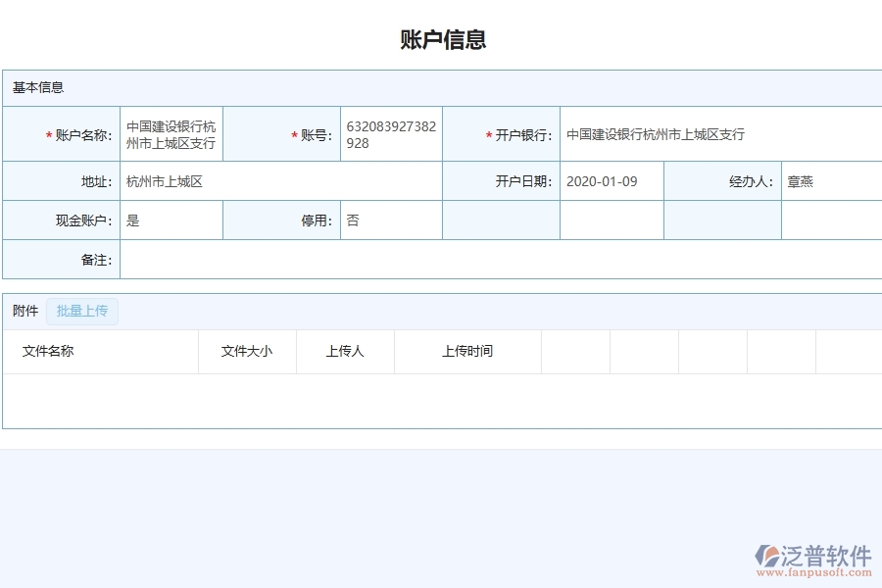Select the 上传人 column header

[345, 351]
